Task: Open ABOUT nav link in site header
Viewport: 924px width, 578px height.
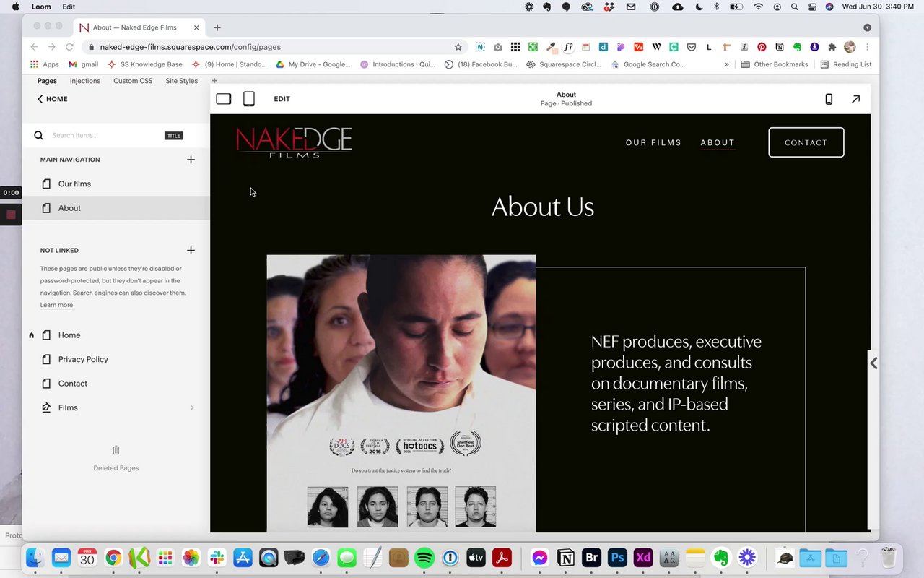Action: (x=718, y=142)
